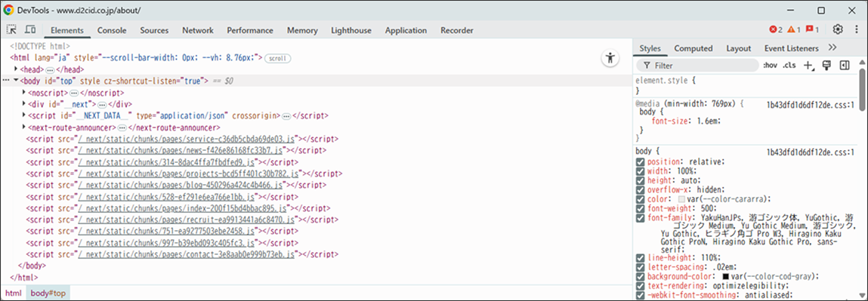Screen dimensions: 868x301
Task: Uncheck the letter-spacing property checkbox
Action: coord(641,267)
